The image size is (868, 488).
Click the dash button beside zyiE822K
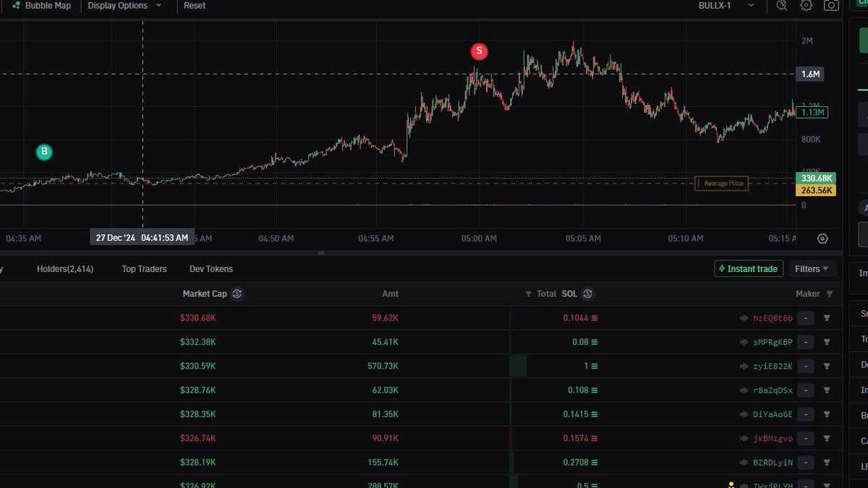click(x=806, y=367)
